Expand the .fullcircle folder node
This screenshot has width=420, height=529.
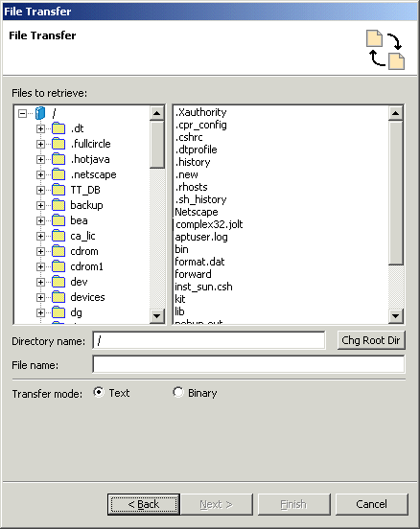pos(40,144)
